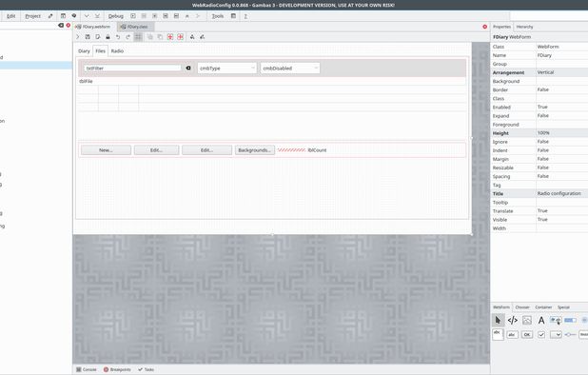Open the Hierarchy tab

524,27
